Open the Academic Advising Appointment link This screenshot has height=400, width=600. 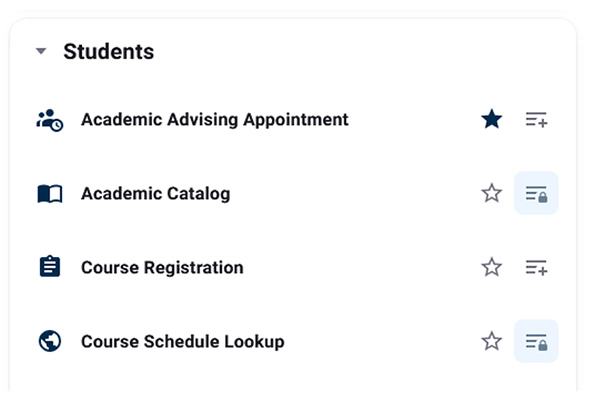coord(214,120)
